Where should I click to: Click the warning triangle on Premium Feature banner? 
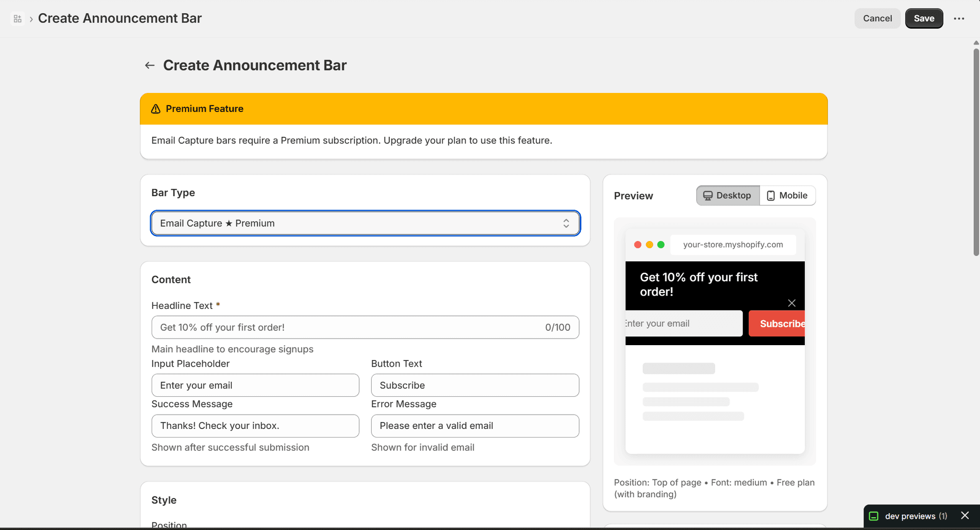[156, 109]
